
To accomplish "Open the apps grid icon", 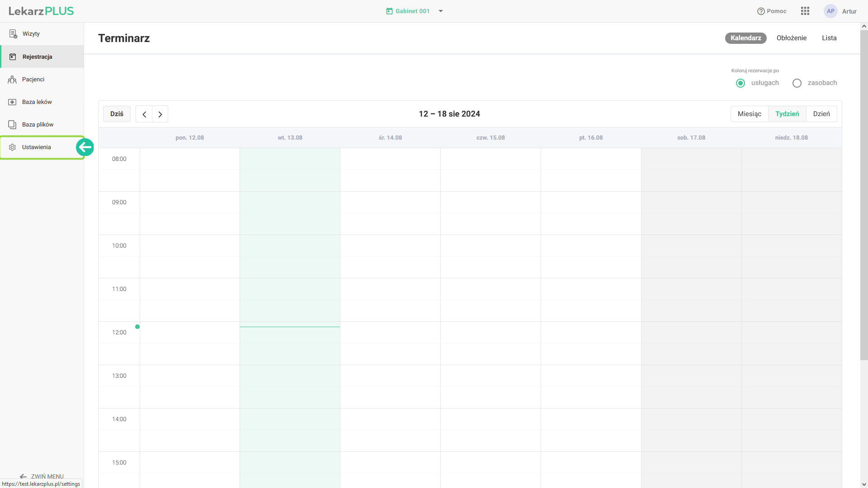I will [805, 11].
